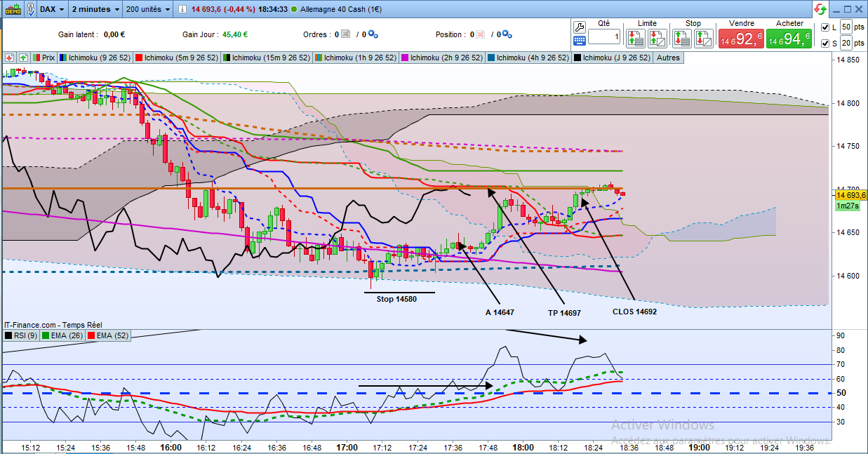Select the Ichimoku (4h 9 26 52) tab
Viewport: 868px width, 454px height.
coord(528,58)
